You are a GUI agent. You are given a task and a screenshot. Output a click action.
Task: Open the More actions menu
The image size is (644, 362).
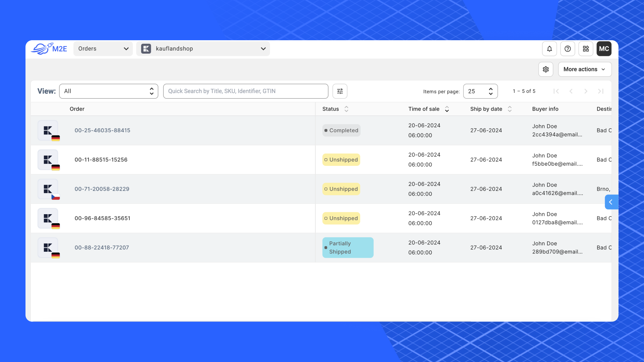click(584, 69)
